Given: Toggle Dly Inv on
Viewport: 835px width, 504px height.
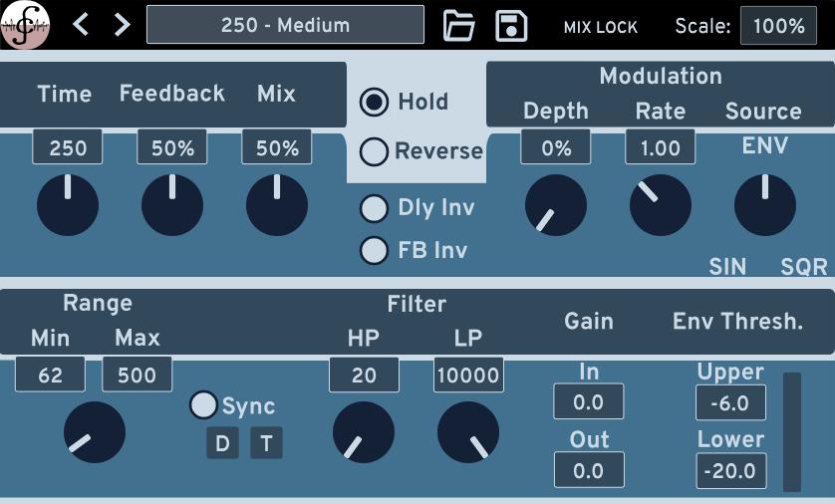Looking at the screenshot, I should [375, 208].
